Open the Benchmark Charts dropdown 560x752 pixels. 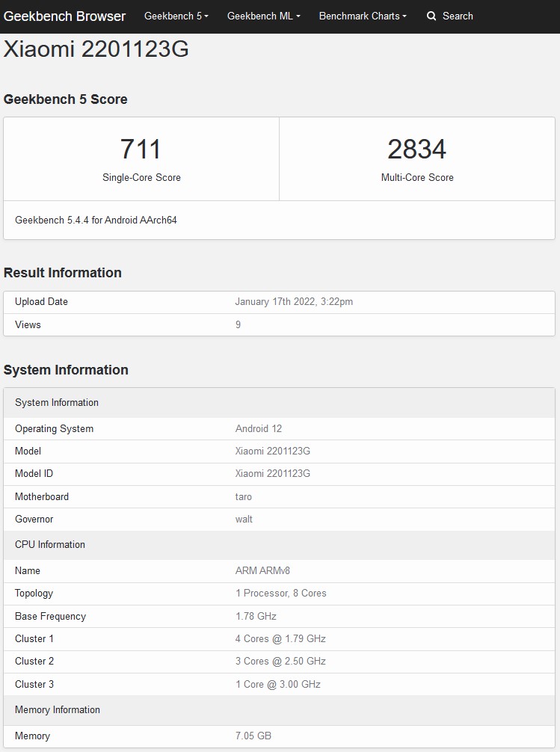[363, 16]
